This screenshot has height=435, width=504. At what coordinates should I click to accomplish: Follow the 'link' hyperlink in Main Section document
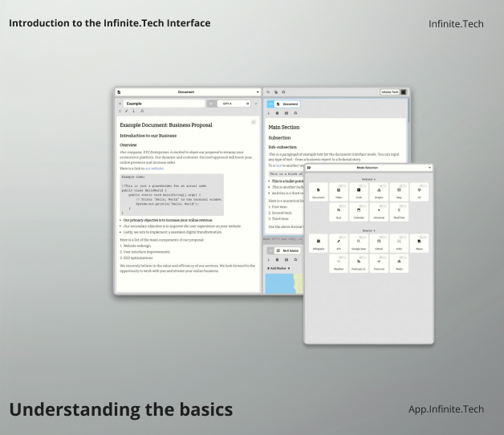(278, 165)
